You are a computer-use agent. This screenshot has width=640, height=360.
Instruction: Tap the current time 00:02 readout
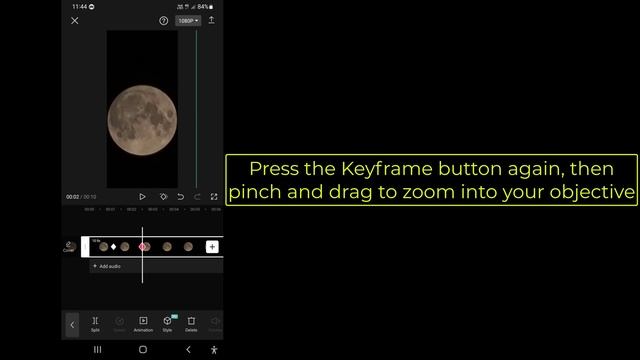pos(72,197)
